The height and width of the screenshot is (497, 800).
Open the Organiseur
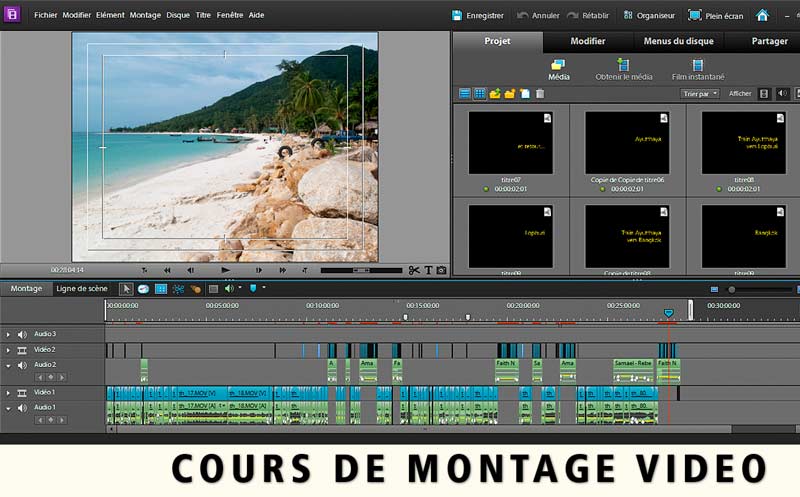point(649,15)
